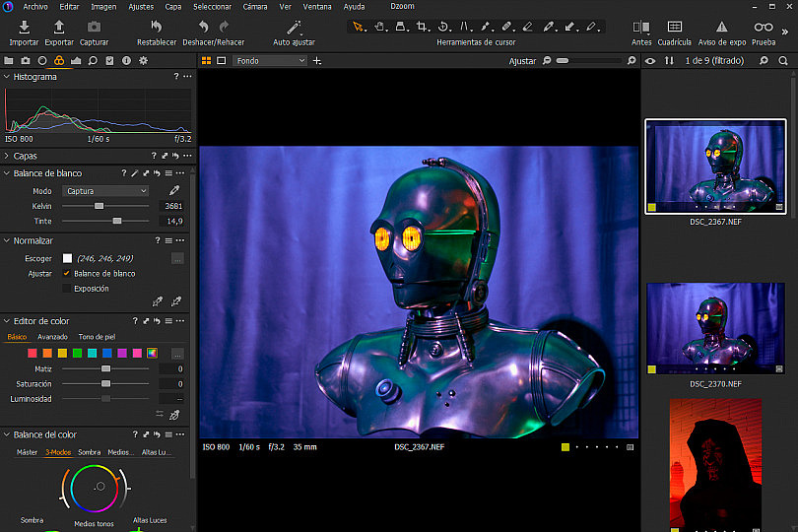
Task: Open the Capture camera tool tab
Action: coord(26,60)
